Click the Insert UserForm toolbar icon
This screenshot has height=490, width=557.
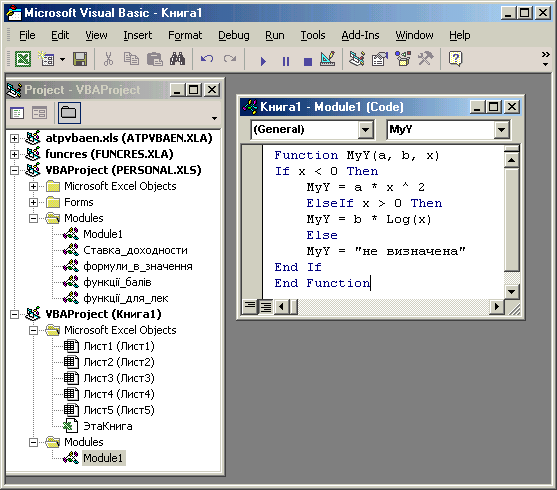[47, 59]
